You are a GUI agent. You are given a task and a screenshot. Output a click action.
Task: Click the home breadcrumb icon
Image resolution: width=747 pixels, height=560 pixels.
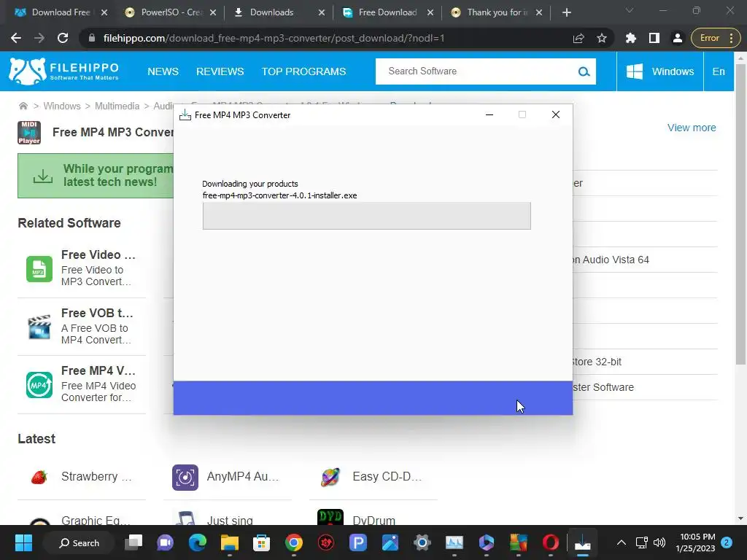[23, 106]
